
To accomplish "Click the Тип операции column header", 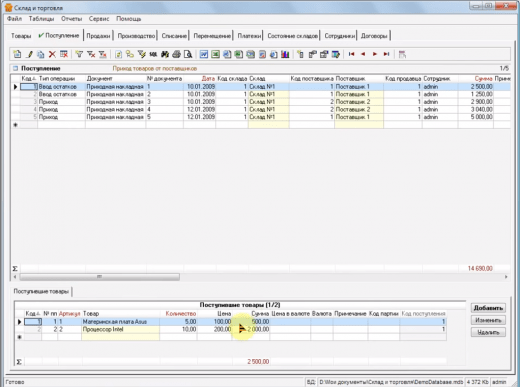I will point(61,79).
